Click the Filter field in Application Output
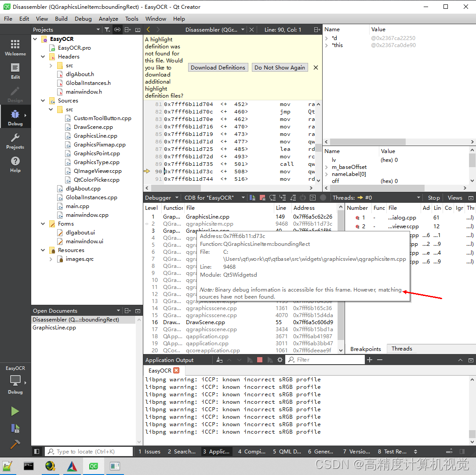This screenshot has width=476, height=475. click(325, 360)
